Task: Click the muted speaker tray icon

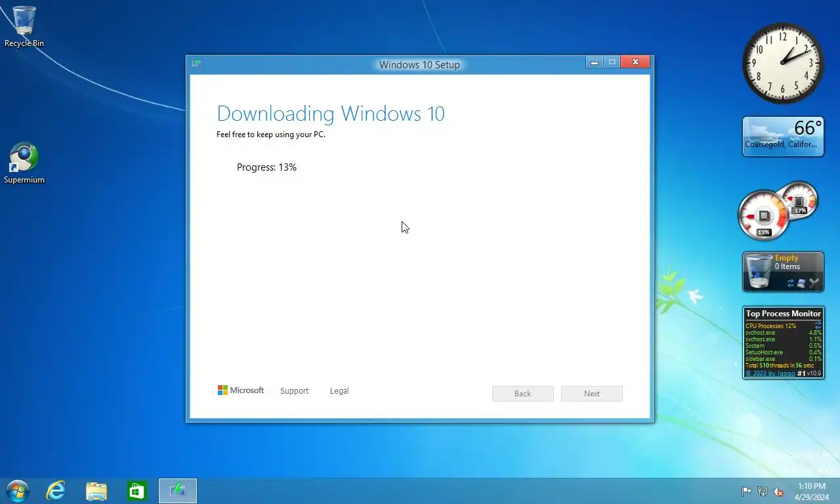Action: [779, 492]
